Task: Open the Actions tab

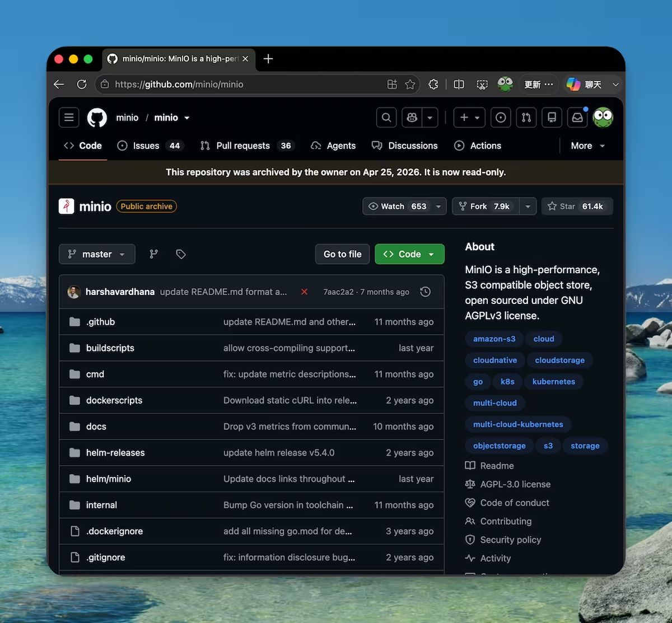Action: (478, 146)
